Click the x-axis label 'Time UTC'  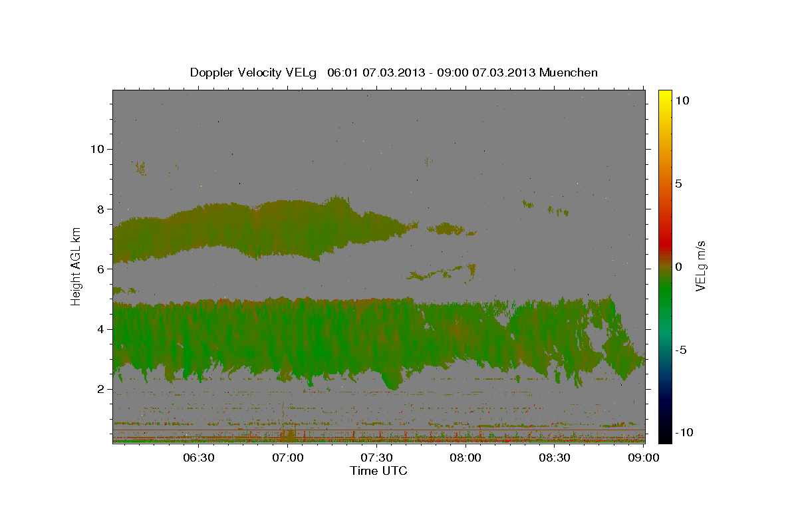(x=378, y=471)
